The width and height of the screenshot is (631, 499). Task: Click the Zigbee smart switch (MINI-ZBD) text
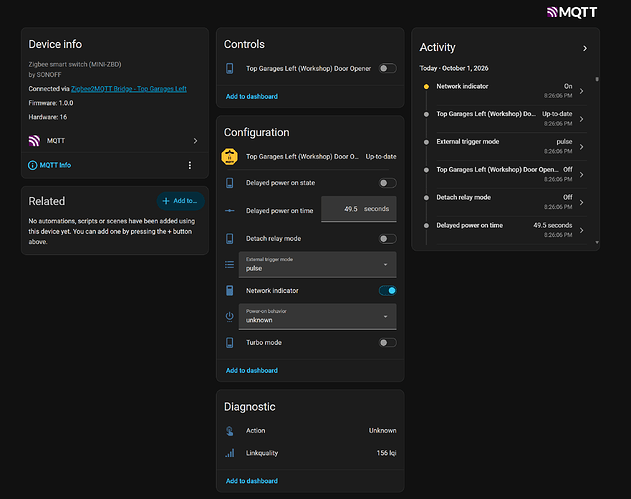pos(75,64)
